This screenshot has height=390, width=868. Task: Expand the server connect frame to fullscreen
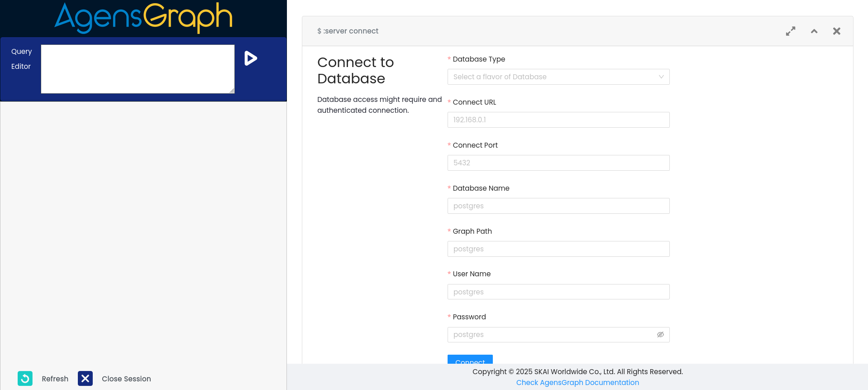click(791, 31)
